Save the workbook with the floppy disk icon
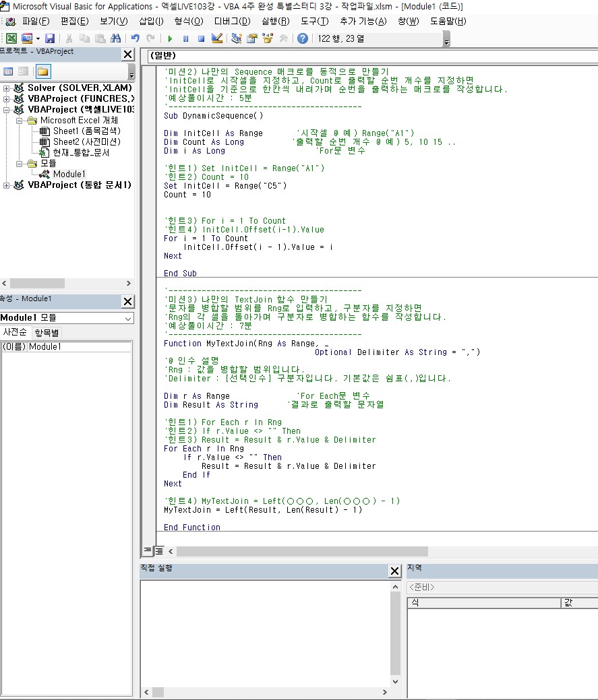Screen dimensions: 598x700 point(50,39)
